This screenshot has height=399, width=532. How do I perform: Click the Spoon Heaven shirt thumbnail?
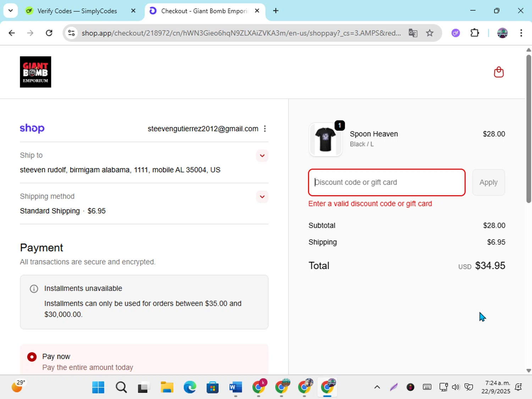click(325, 139)
